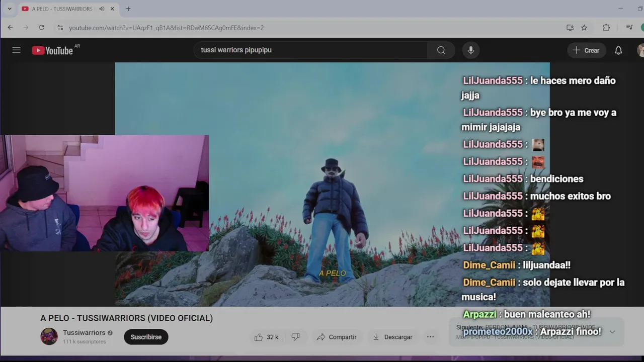The height and width of the screenshot is (362, 644).
Task: Close the A PELO - TUSSIWARRIORS tab
Action: tap(112, 9)
